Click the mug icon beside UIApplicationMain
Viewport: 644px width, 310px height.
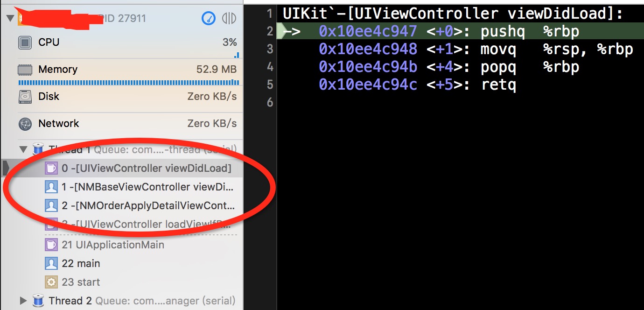point(51,244)
